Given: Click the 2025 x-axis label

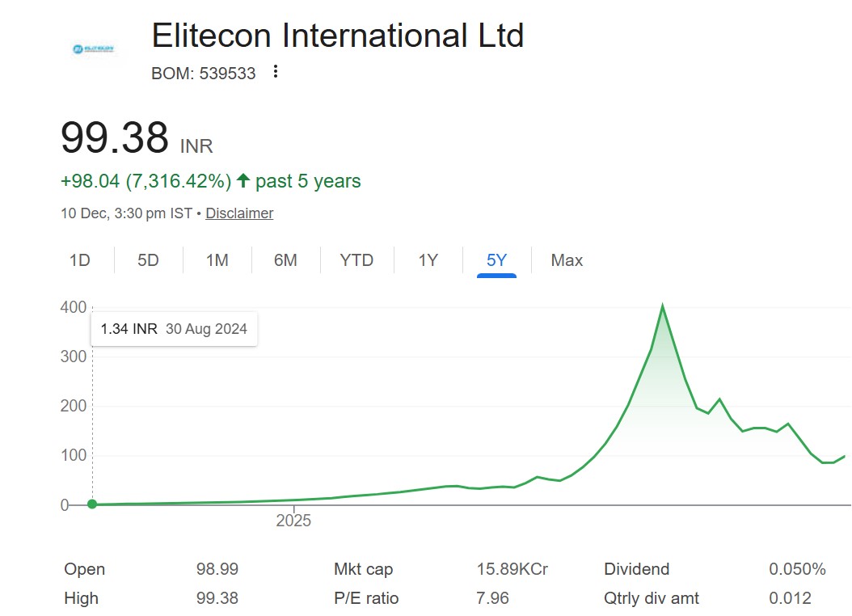Looking at the screenshot, I should tap(293, 521).
